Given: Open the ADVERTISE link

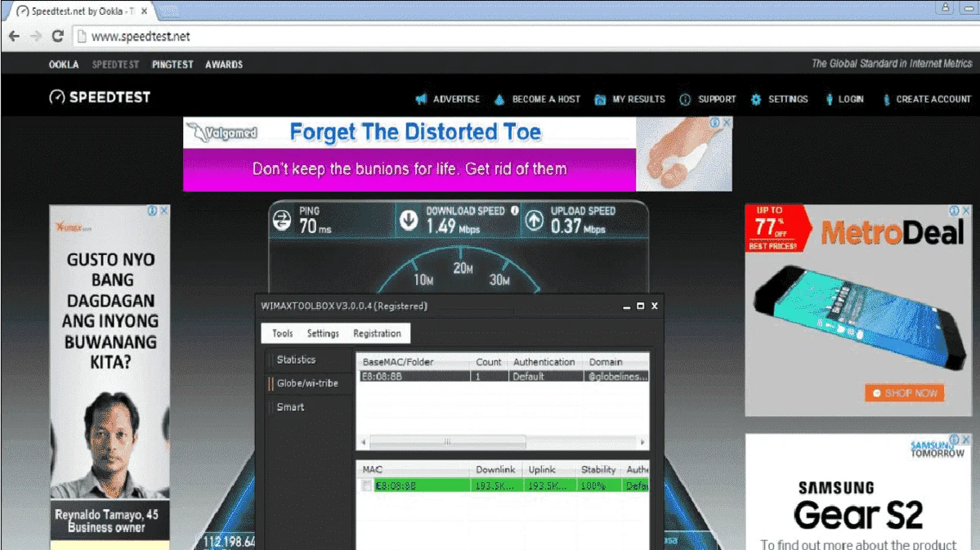Looking at the screenshot, I should pos(456,99).
